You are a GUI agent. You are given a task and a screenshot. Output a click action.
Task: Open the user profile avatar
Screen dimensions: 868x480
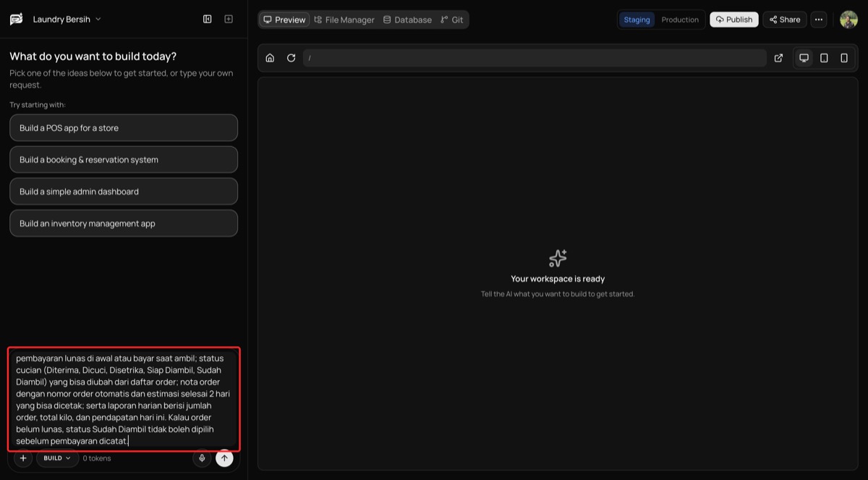(x=848, y=20)
